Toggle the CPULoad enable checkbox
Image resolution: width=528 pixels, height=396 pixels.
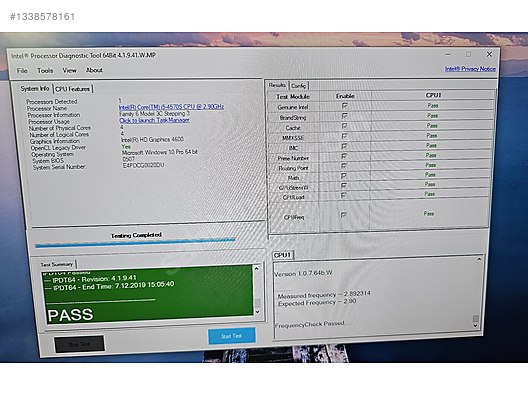coord(343,195)
